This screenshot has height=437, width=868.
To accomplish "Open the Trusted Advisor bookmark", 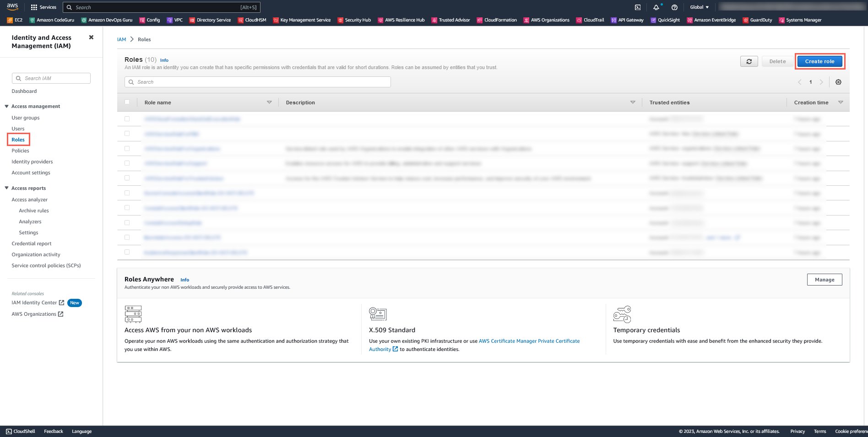I will 451,20.
